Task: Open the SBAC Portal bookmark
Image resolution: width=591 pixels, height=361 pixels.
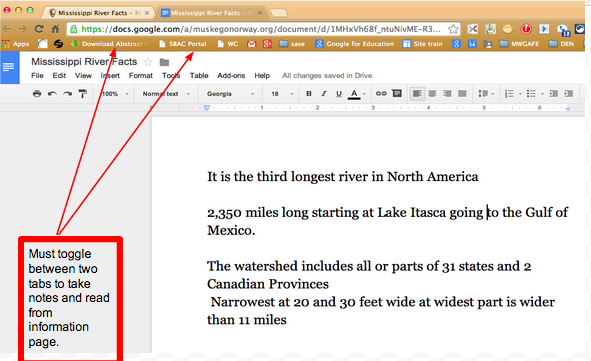Action: (183, 44)
